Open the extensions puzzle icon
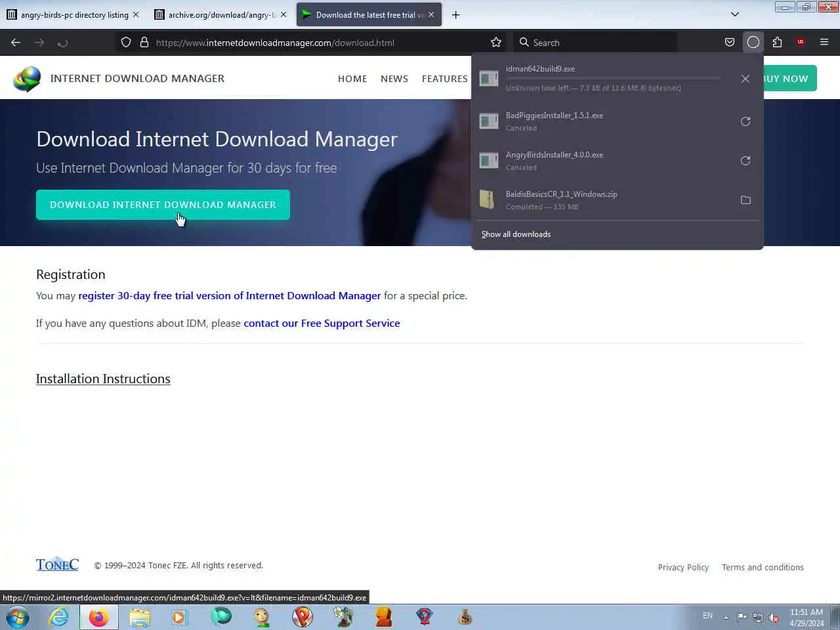 click(x=777, y=43)
